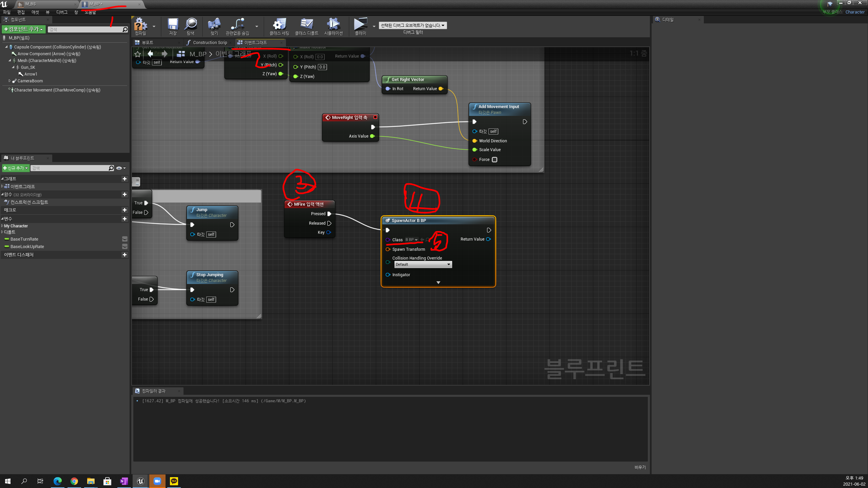The image size is (868, 488).
Task: Select Character Movement component in tree
Action: [57, 90]
